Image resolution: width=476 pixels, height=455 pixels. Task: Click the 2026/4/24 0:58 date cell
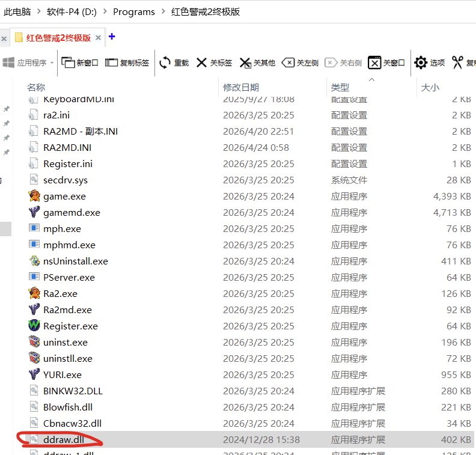[256, 147]
